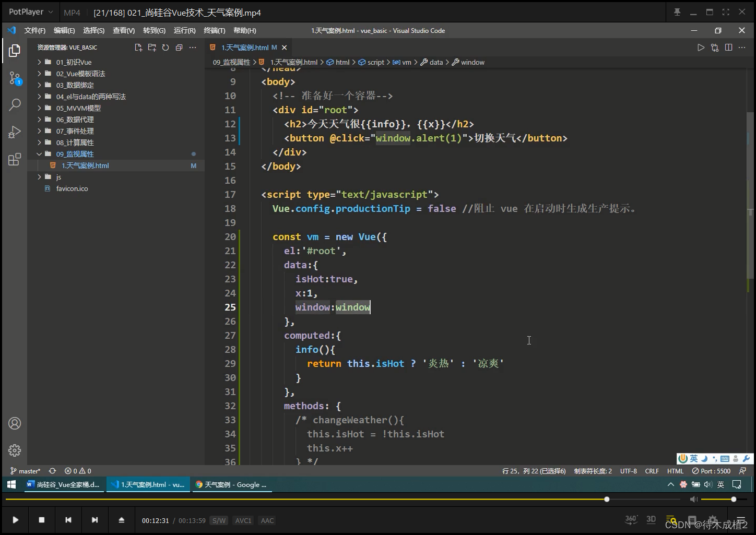Change the CRLF end of line sequence
This screenshot has height=535, width=756.
[x=652, y=471]
